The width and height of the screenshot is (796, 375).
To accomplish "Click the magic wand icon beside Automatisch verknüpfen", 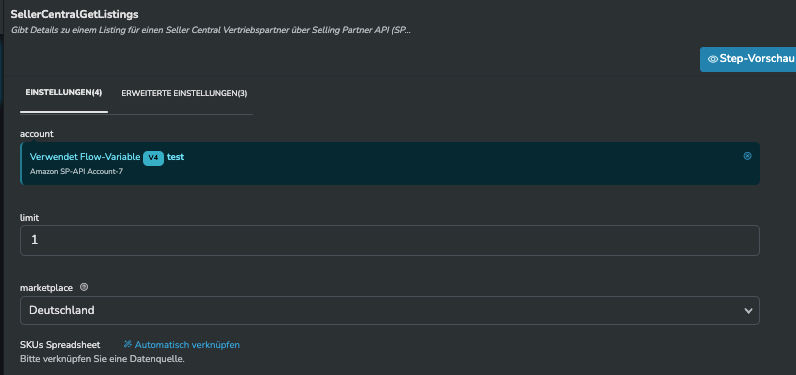I will [x=128, y=345].
